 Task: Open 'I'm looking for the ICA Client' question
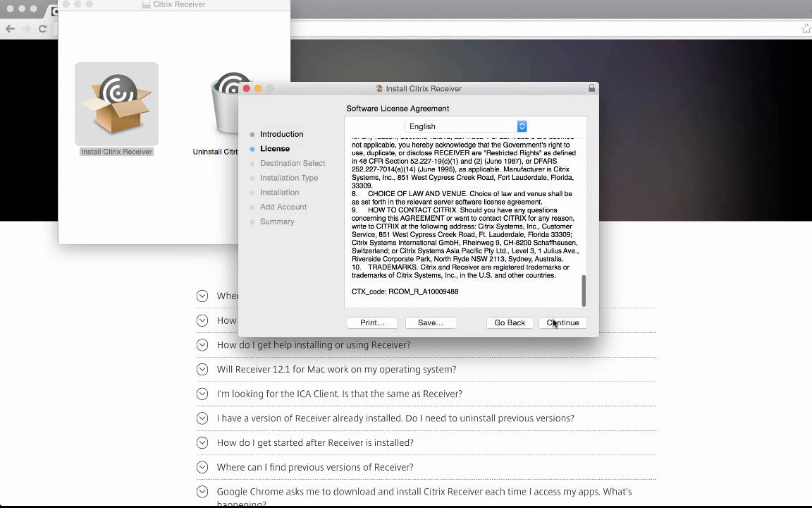coord(339,394)
